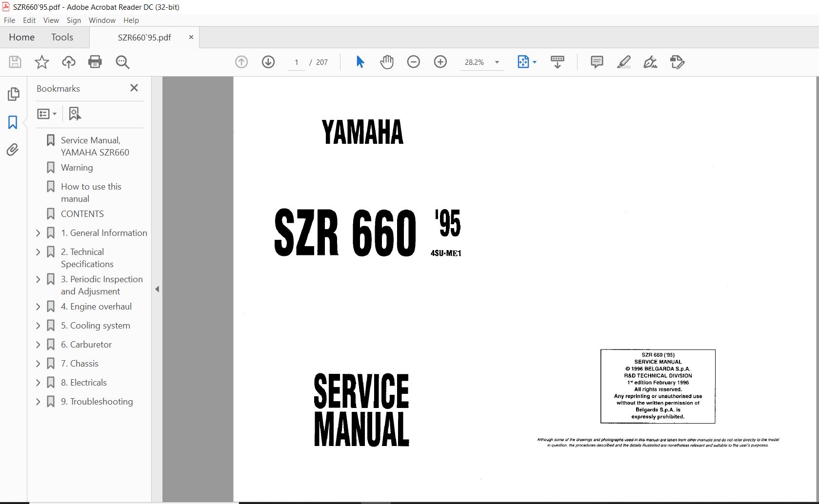Open the View menu
Viewport: 819px width, 504px height.
pos(51,20)
